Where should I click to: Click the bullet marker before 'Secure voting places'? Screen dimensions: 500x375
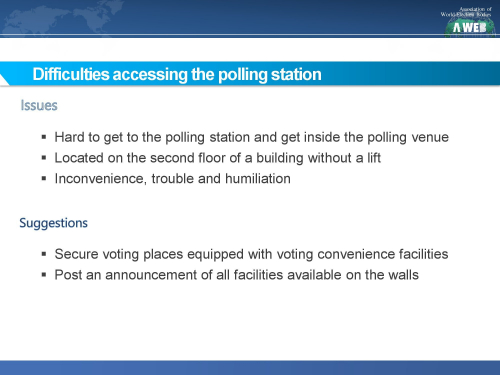(x=44, y=254)
